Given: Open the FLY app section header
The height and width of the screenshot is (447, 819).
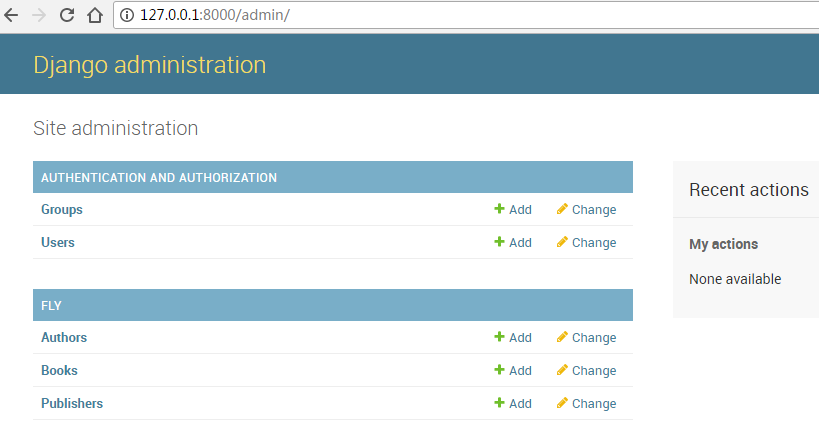Looking at the screenshot, I should [x=51, y=305].
